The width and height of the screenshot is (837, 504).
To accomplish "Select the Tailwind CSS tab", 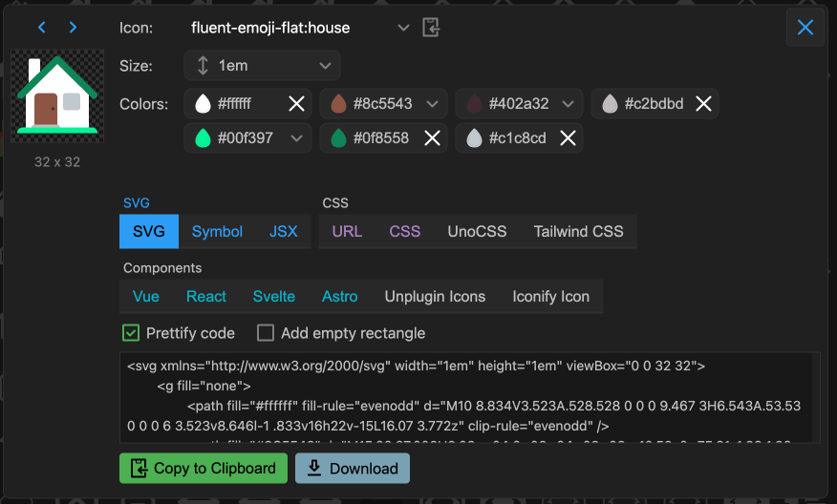I will point(578,231).
